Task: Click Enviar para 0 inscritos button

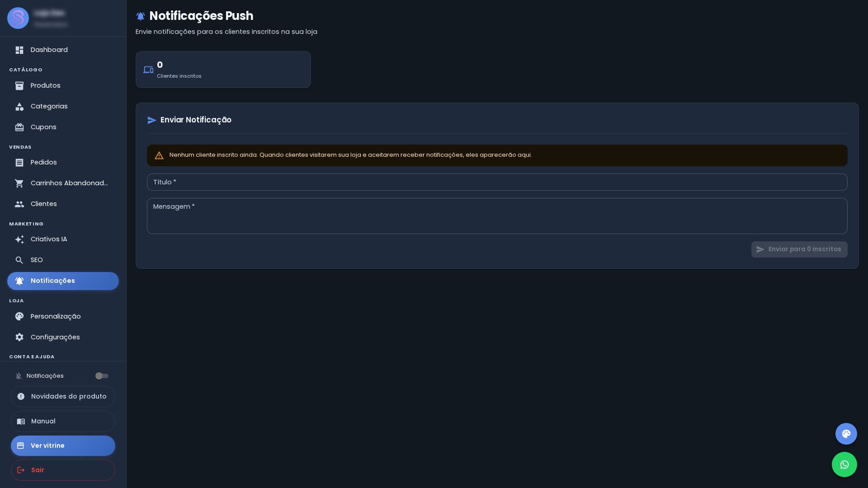Action: coord(799,249)
